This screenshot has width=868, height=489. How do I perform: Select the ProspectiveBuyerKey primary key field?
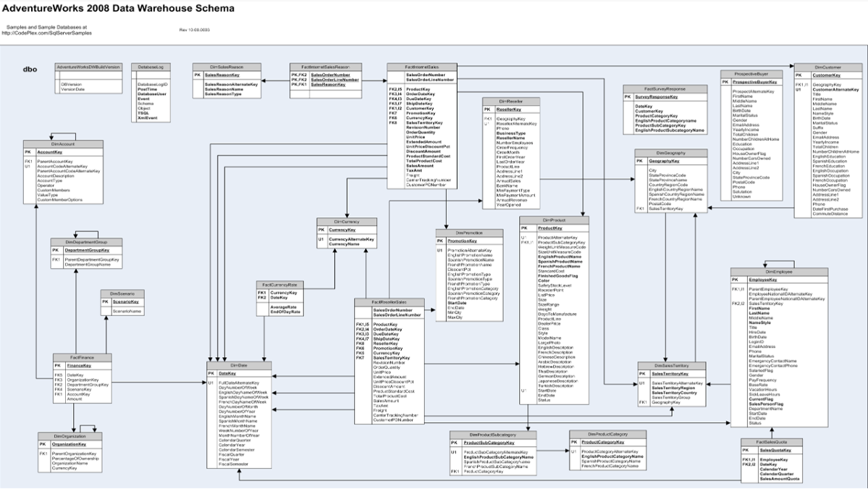coord(754,82)
